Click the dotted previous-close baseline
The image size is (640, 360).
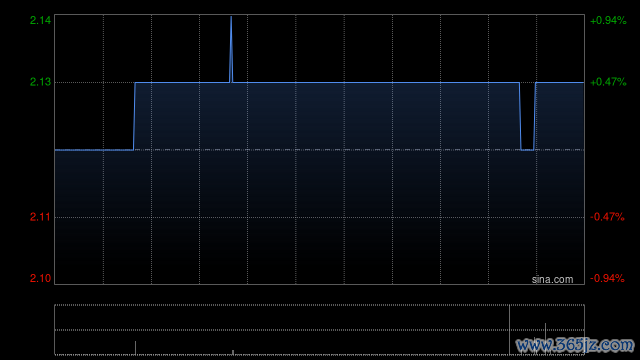tap(319, 150)
